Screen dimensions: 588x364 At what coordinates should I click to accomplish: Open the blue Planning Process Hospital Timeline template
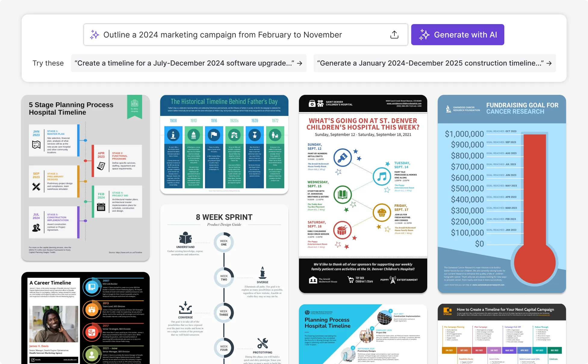(363, 334)
